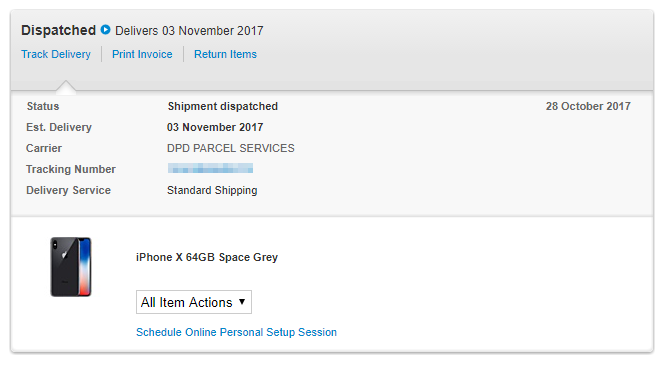
Task: Click the Dispatched status heading
Action: 58,30
